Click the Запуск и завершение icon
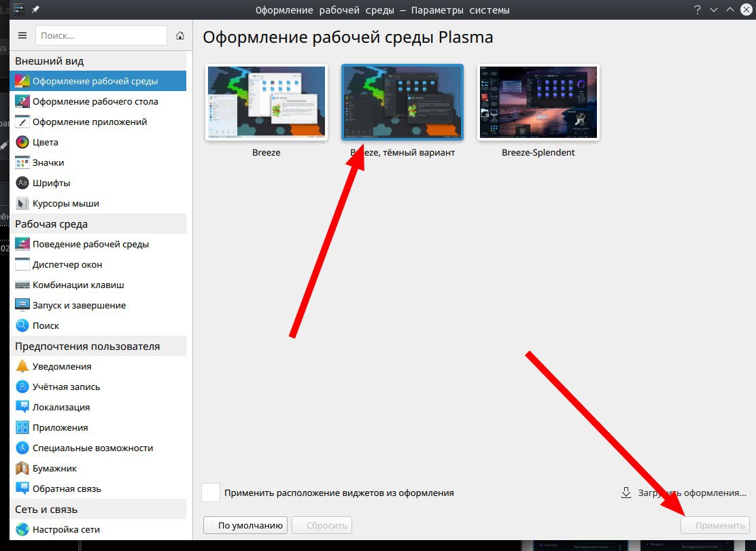 (22, 305)
